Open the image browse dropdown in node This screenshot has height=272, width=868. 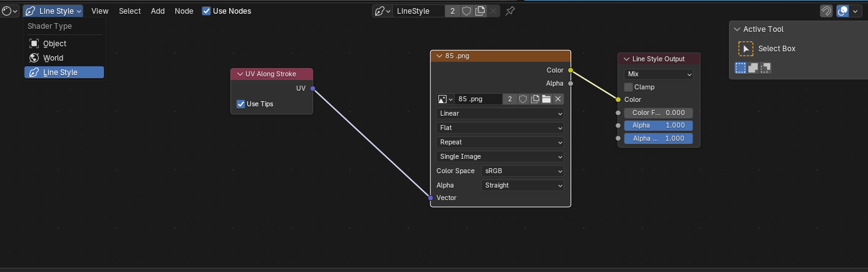click(445, 99)
